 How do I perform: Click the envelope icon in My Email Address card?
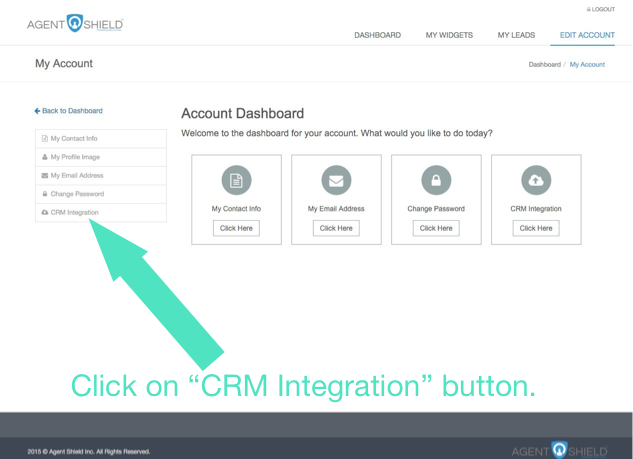[336, 180]
